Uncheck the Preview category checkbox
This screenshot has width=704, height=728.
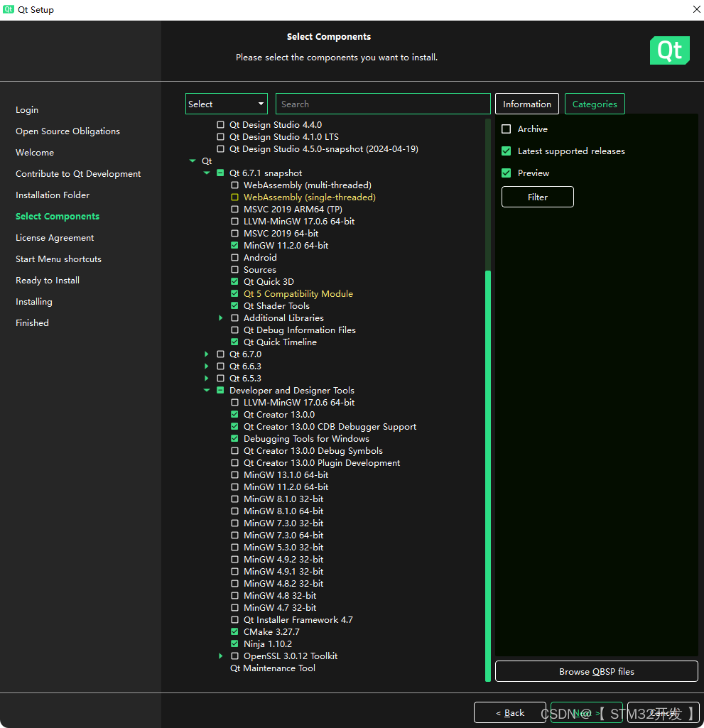(x=507, y=173)
